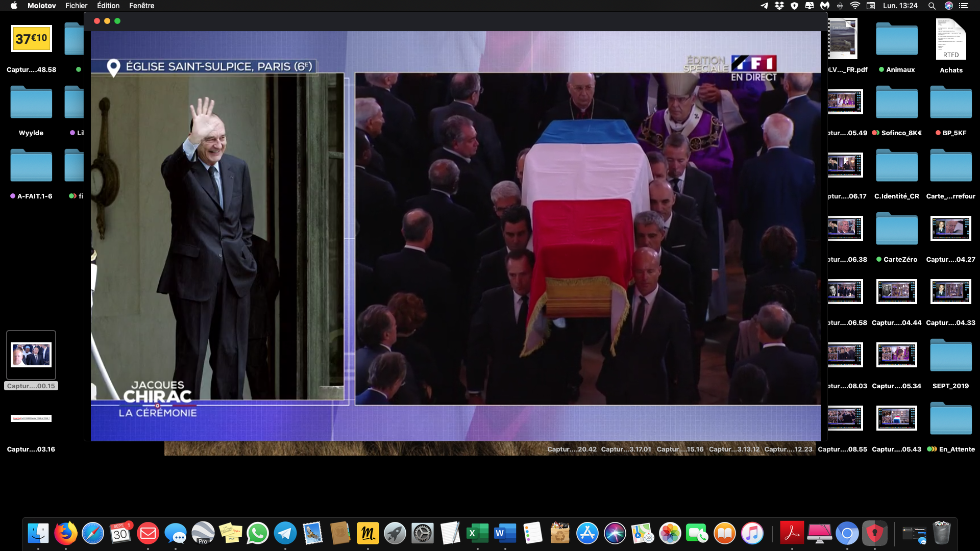Open the Fenêtre menu
This screenshot has height=551, width=980.
coord(141,6)
